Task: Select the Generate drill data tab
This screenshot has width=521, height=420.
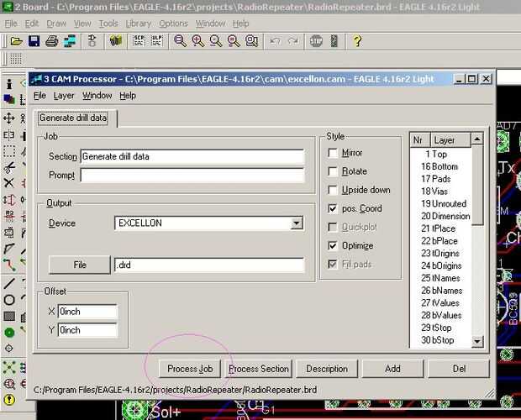Action: tap(73, 118)
